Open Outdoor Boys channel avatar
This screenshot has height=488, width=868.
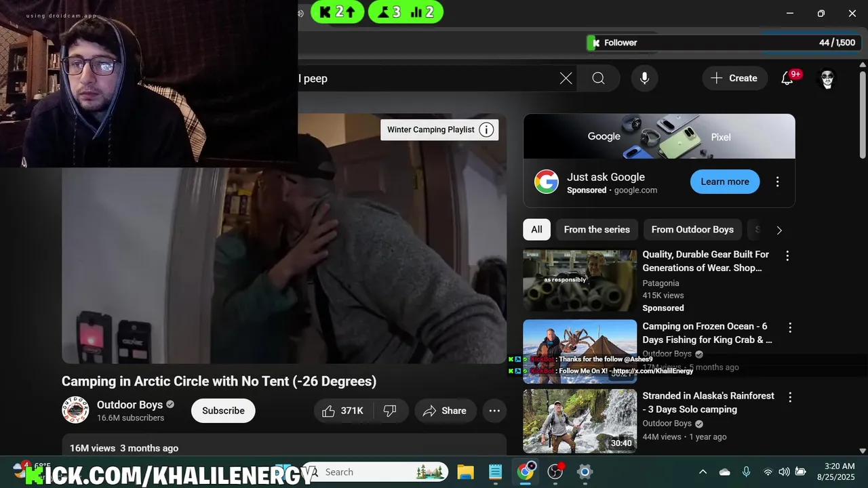pyautogui.click(x=75, y=410)
